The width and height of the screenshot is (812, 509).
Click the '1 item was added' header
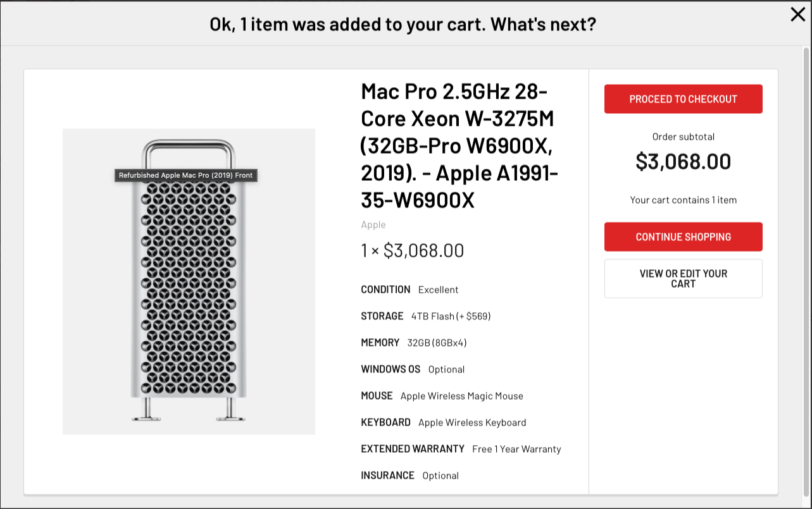coord(403,25)
